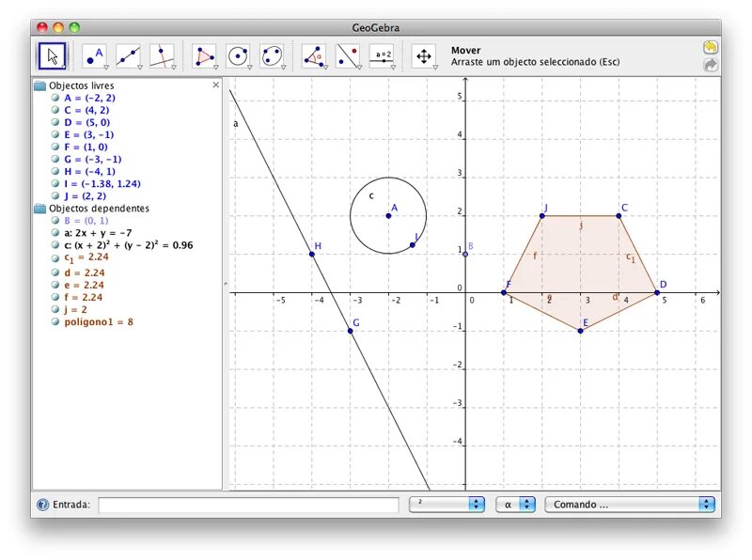Select j = 2 in algebra list
This screenshot has width=752, height=560.
(76, 310)
